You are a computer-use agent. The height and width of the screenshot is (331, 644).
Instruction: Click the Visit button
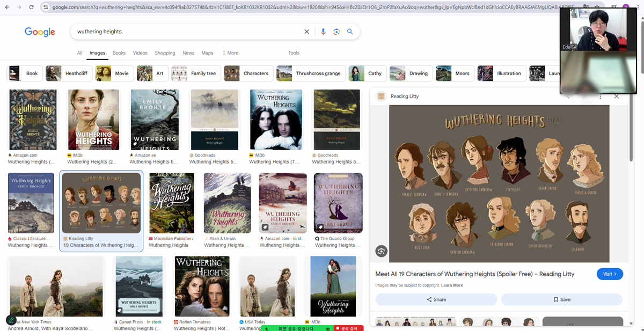pos(610,274)
